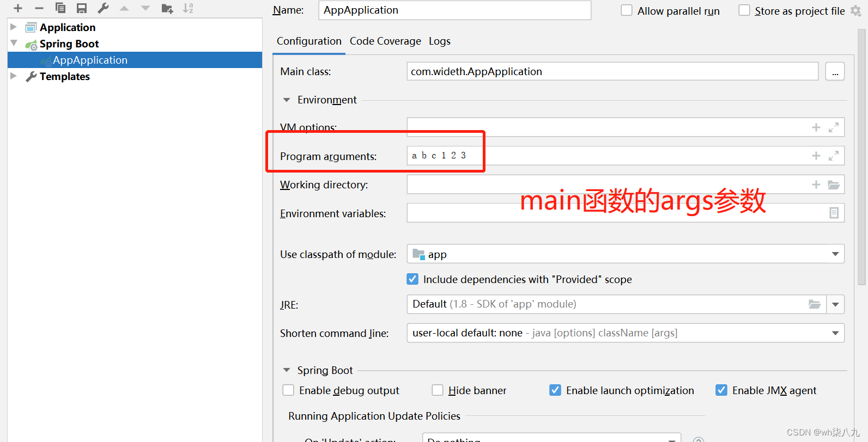Move configuration up with the arrow
Viewport: 868px width, 442px height.
point(124,8)
